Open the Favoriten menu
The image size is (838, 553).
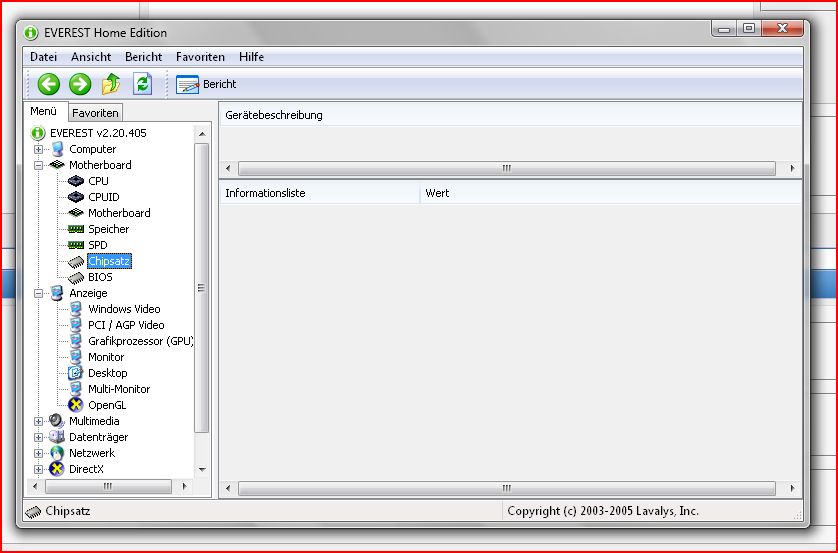click(x=200, y=57)
